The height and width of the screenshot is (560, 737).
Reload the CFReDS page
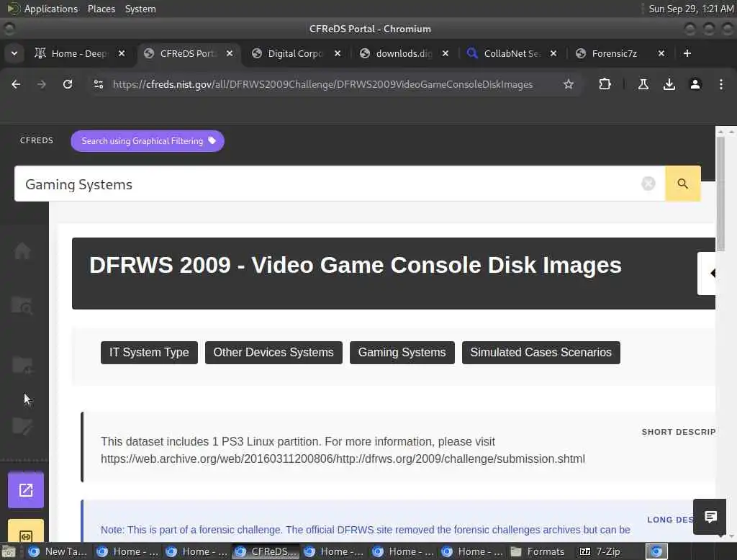[68, 84]
